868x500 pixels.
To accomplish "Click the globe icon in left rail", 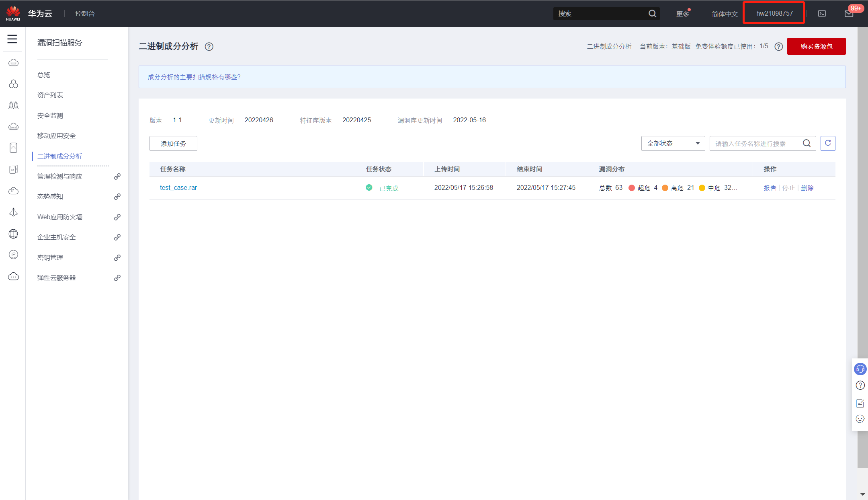I will 13,234.
